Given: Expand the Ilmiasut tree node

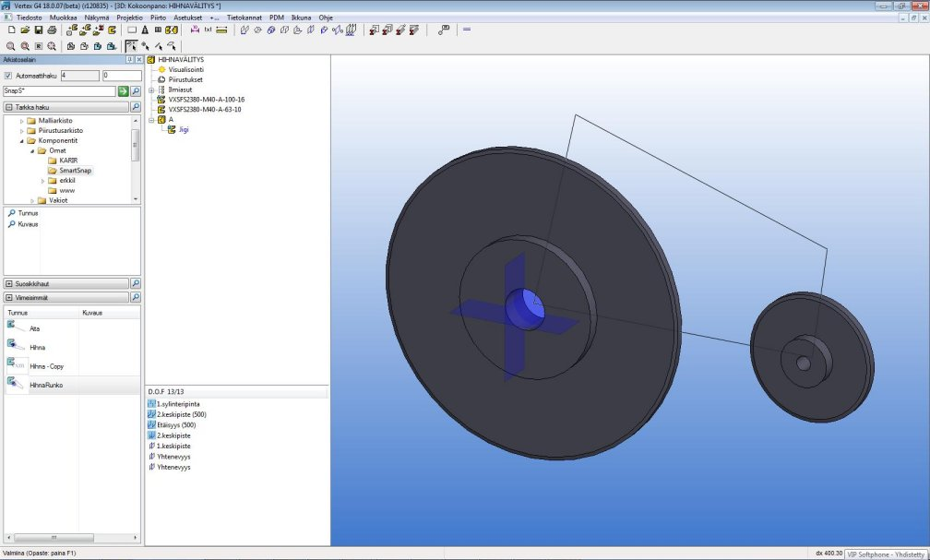Looking at the screenshot, I should click(x=150, y=89).
